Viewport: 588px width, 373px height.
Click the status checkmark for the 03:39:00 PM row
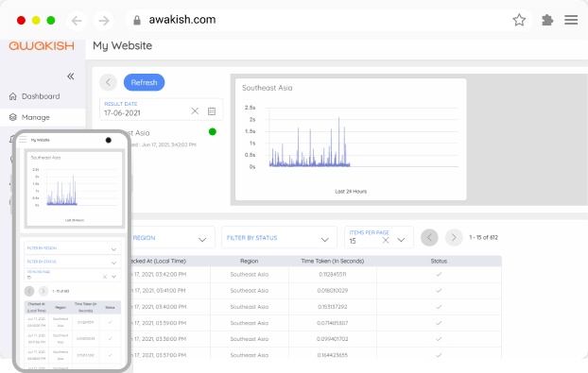pyautogui.click(x=439, y=323)
